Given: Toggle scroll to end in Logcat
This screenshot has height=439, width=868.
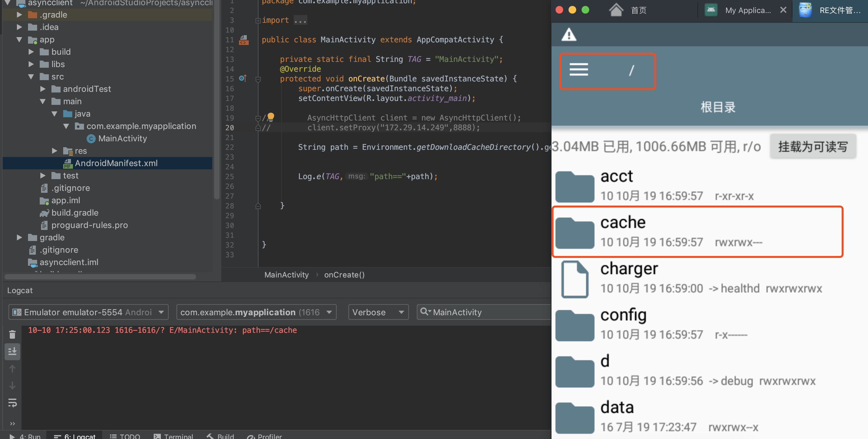Looking at the screenshot, I should pyautogui.click(x=12, y=351).
